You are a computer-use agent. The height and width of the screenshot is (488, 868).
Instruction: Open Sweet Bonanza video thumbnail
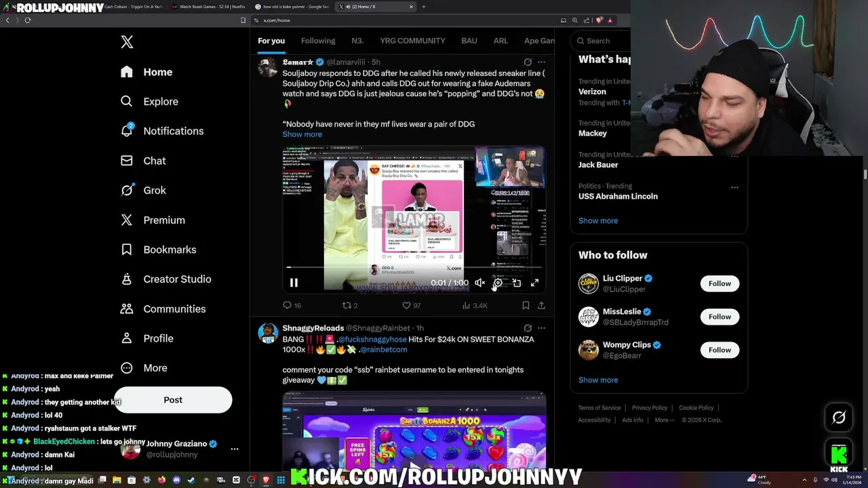[414, 432]
